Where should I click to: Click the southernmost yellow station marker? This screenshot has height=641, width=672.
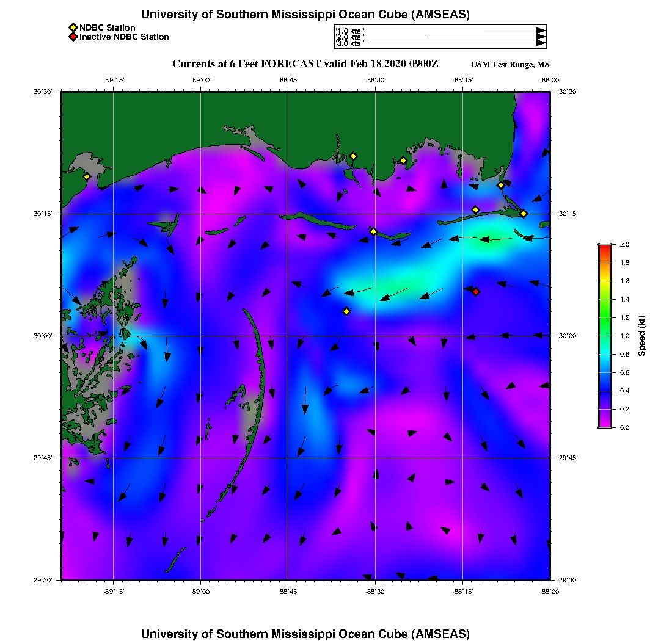346,311
